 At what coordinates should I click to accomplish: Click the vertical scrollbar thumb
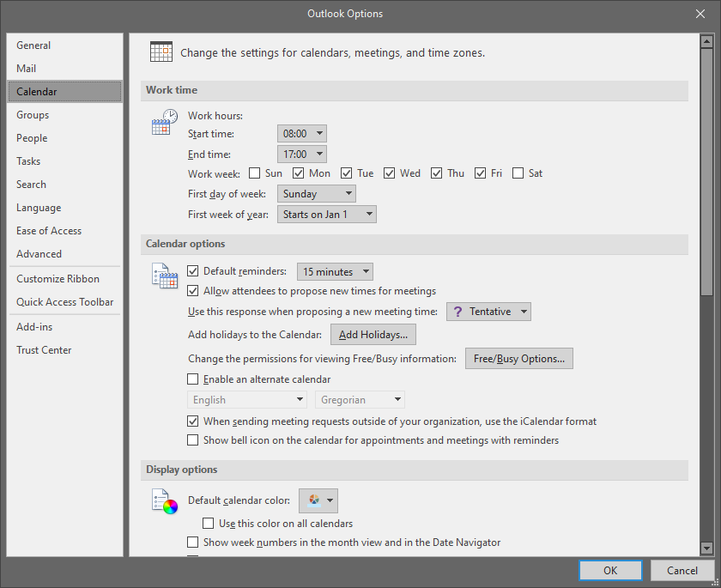coord(706,172)
